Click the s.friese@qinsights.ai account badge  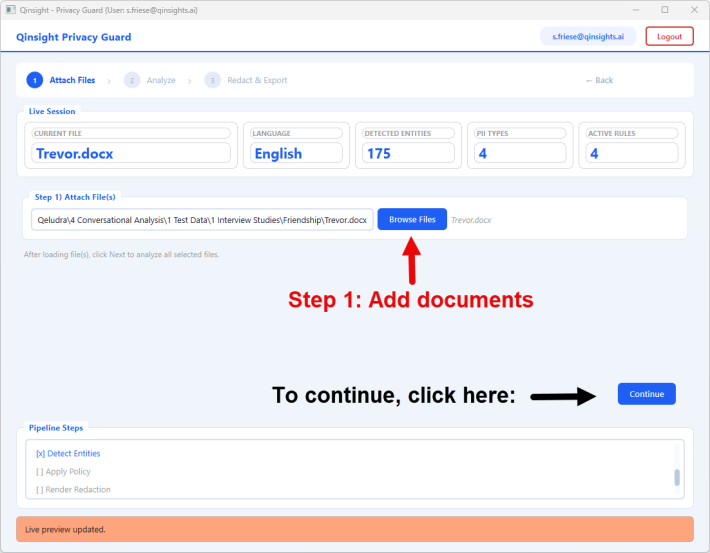pyautogui.click(x=588, y=36)
